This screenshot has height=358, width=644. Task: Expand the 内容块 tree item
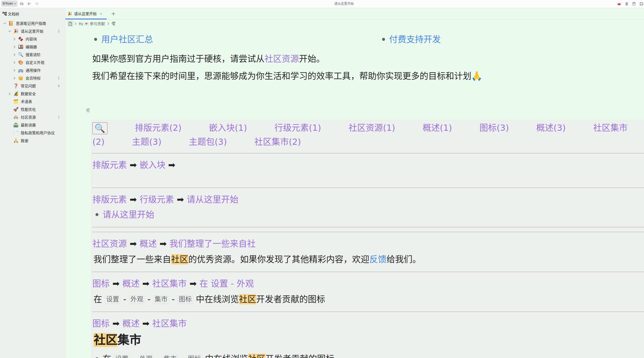[x=15, y=39]
